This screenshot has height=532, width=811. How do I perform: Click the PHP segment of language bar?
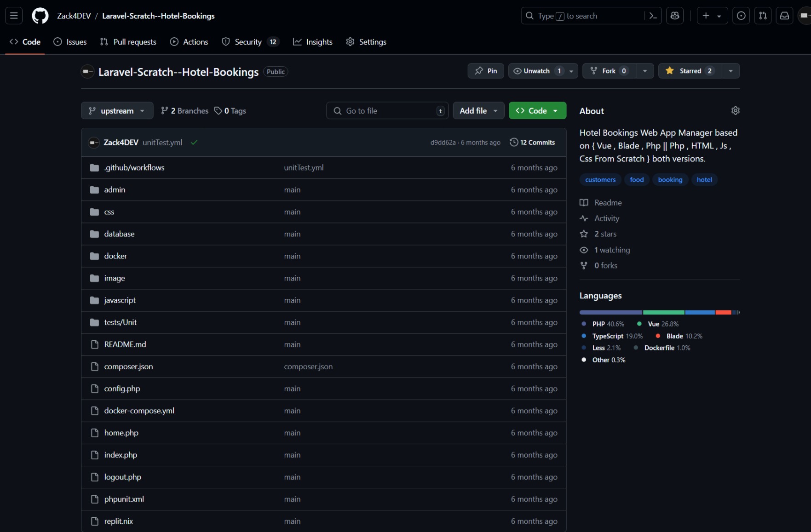point(610,313)
